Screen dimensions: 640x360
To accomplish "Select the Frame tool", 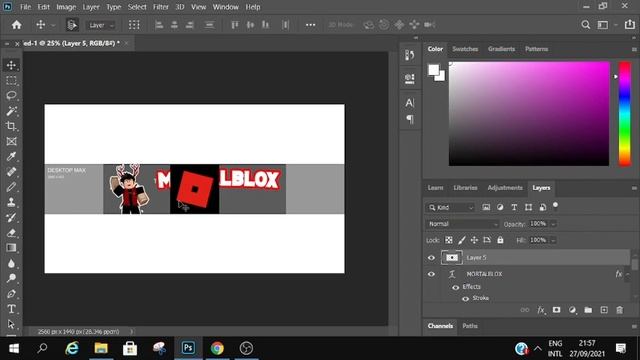I will point(11,141).
